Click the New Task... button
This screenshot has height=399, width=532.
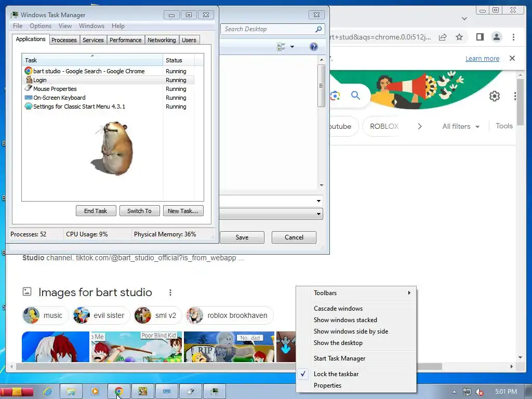click(183, 211)
